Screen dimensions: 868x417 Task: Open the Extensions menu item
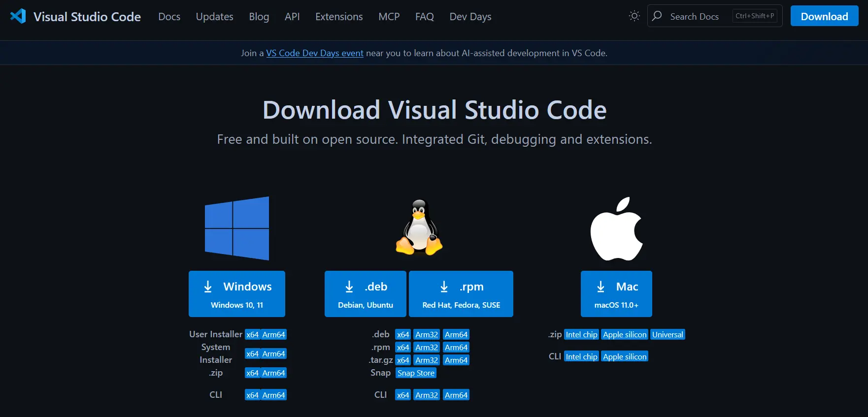[339, 17]
